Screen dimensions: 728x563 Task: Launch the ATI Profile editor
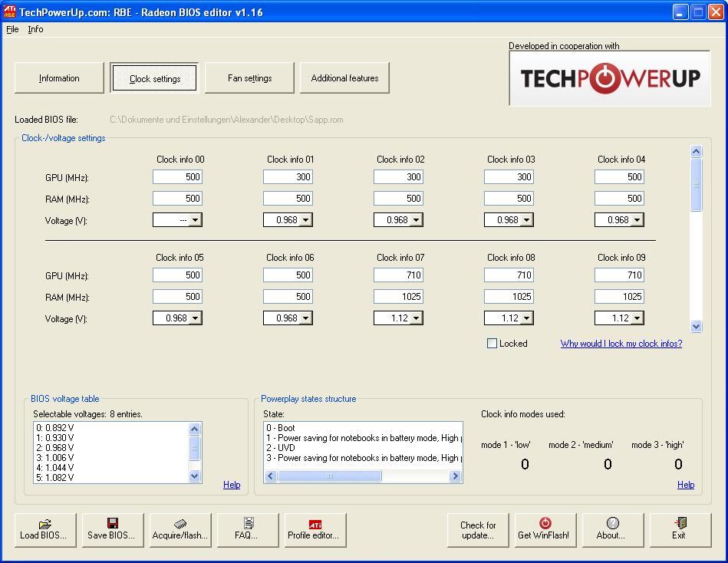pyautogui.click(x=315, y=530)
